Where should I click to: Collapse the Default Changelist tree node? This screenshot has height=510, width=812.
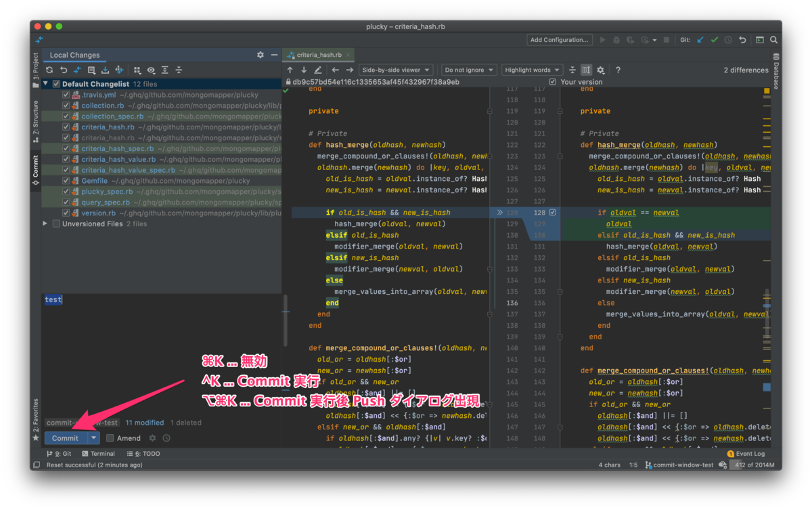[x=46, y=84]
